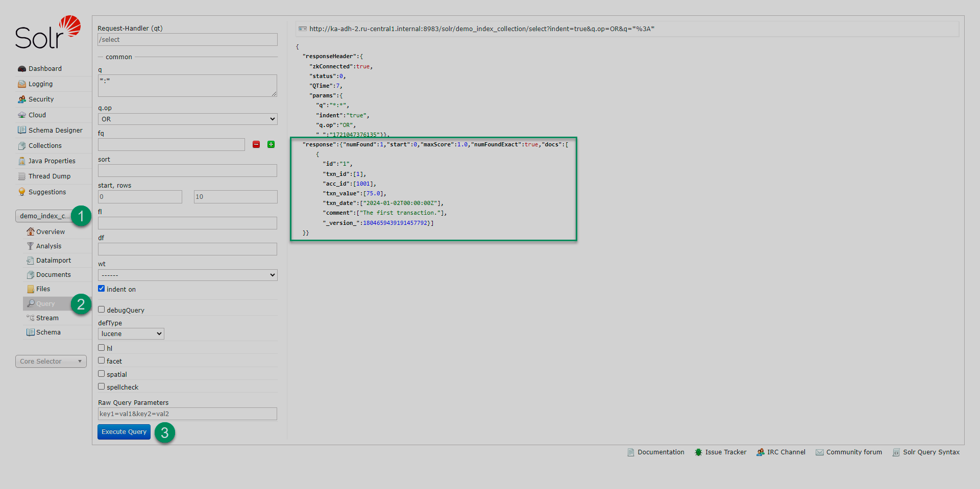
Task: Click the Solr logo
Action: tap(48, 32)
